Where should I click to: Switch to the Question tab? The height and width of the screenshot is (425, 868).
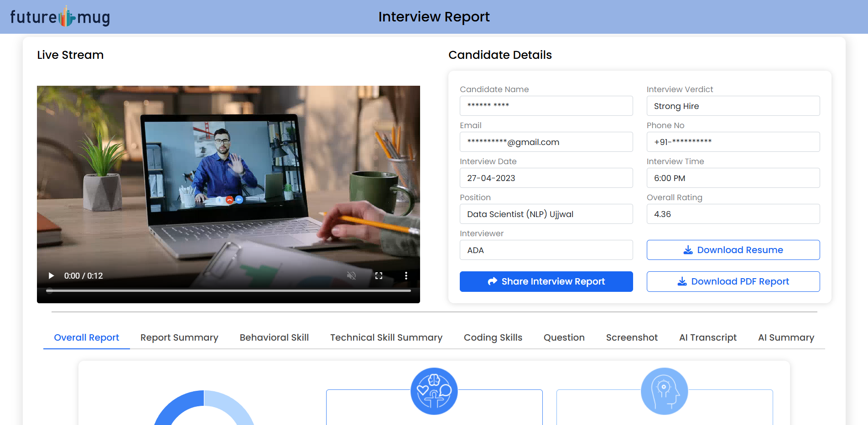click(x=564, y=337)
